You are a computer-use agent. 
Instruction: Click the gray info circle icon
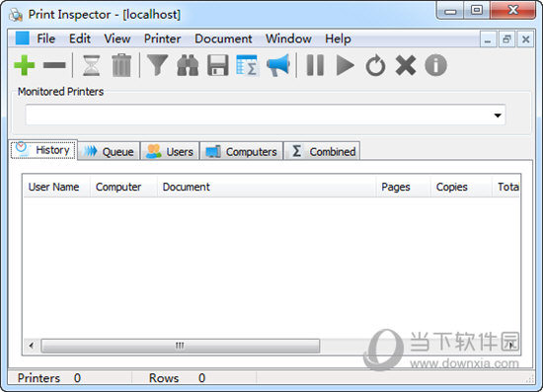coord(435,65)
